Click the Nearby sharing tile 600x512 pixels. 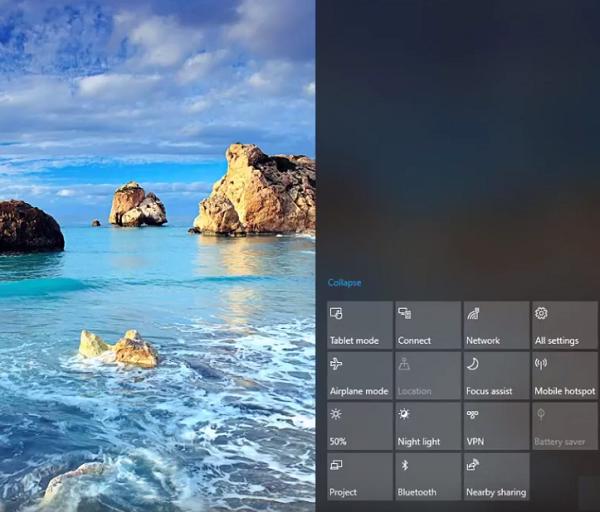[496, 477]
